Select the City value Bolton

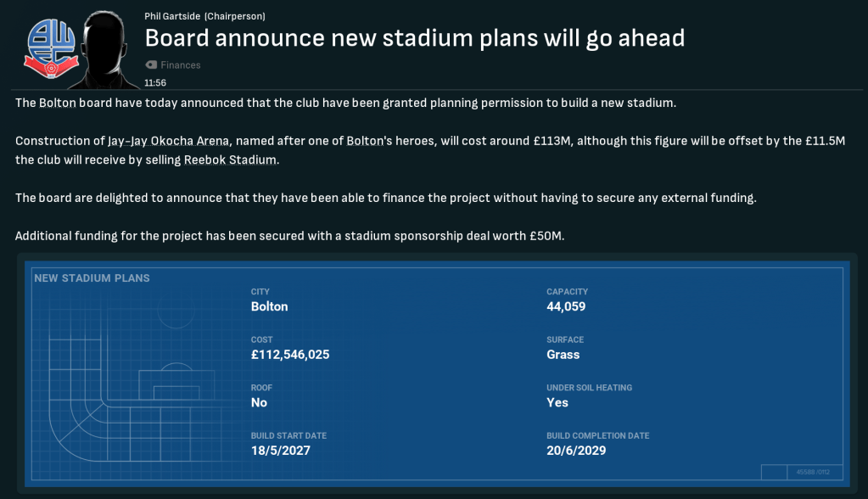coord(269,306)
